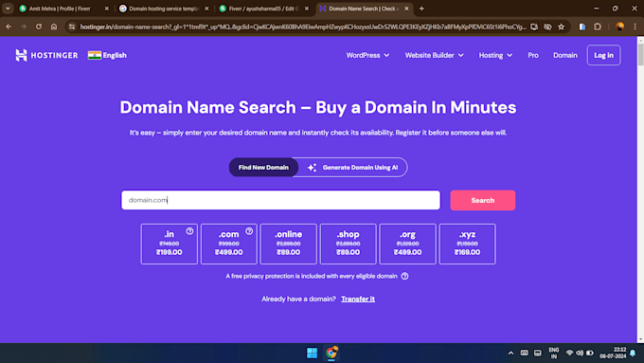Choose the .org domain card
The width and height of the screenshot is (644, 363).
(407, 244)
